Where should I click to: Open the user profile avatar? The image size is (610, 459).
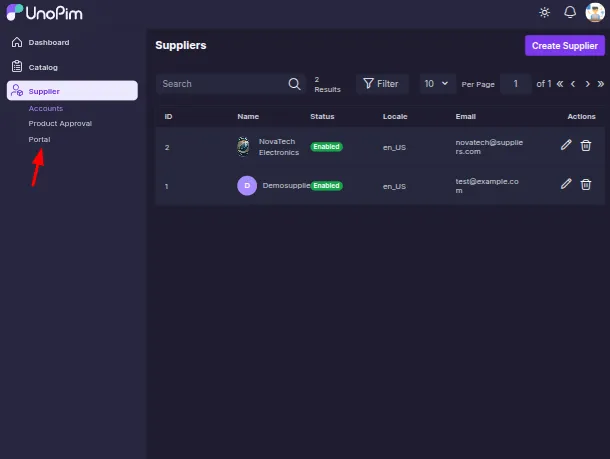point(595,12)
